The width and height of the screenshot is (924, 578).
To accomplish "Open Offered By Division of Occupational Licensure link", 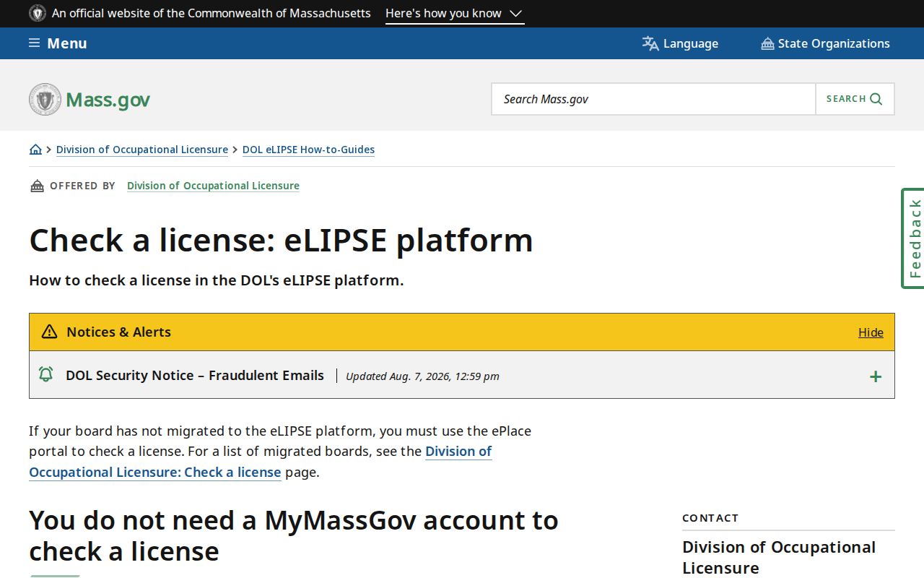I will 213,186.
